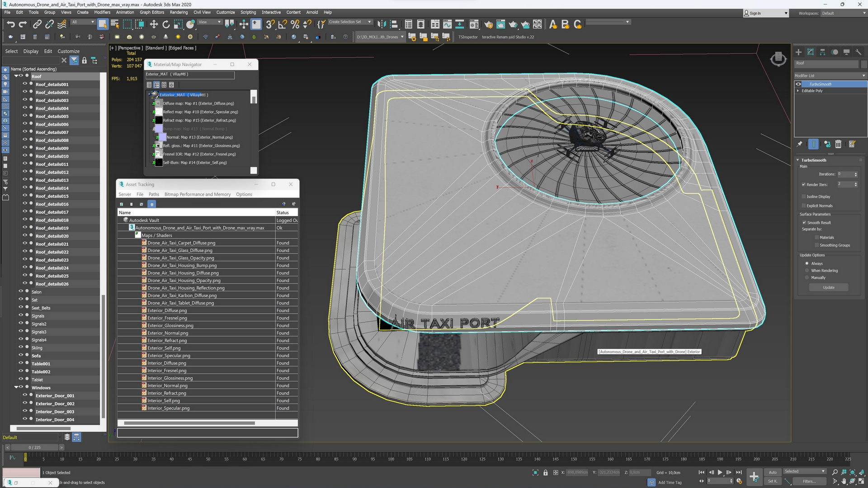Collapse the Roof group in scene explorer
Screen dimensions: 868x488
pos(16,76)
